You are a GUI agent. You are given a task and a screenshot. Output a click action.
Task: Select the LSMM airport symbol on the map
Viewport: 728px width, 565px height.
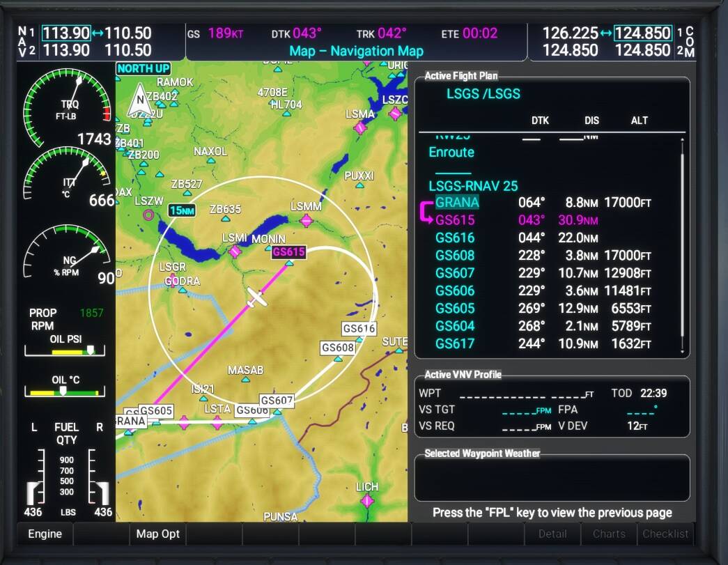307,221
